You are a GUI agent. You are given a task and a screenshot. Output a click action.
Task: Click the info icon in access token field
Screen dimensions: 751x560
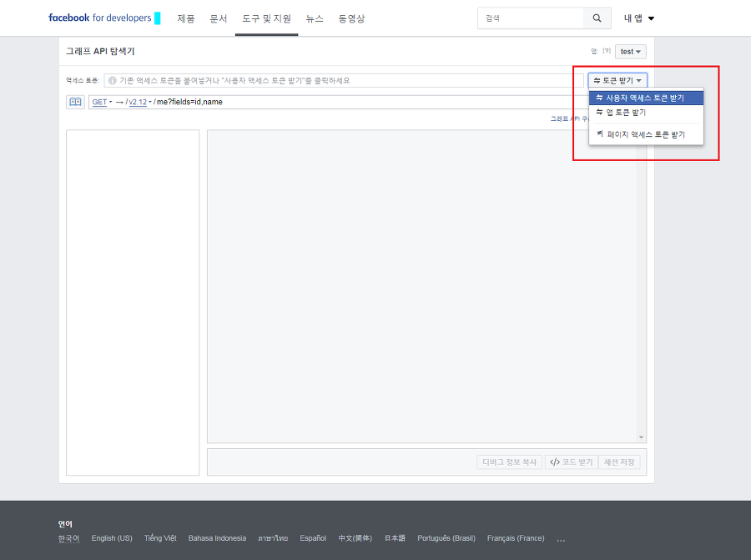(112, 80)
